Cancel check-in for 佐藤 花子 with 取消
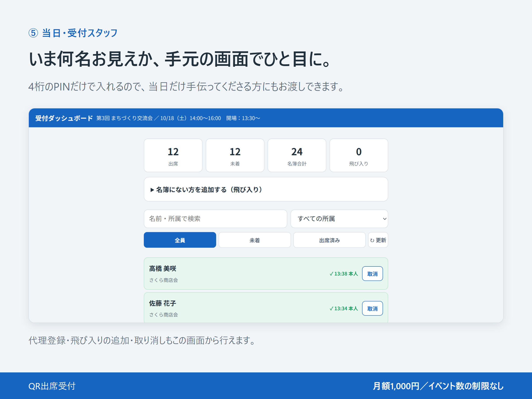532x399 pixels. (372, 308)
